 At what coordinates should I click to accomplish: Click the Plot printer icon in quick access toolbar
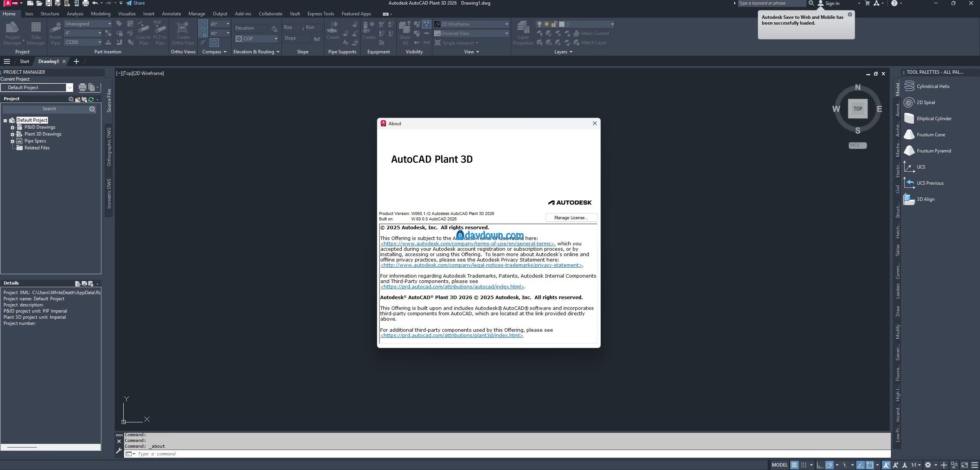[x=85, y=3]
